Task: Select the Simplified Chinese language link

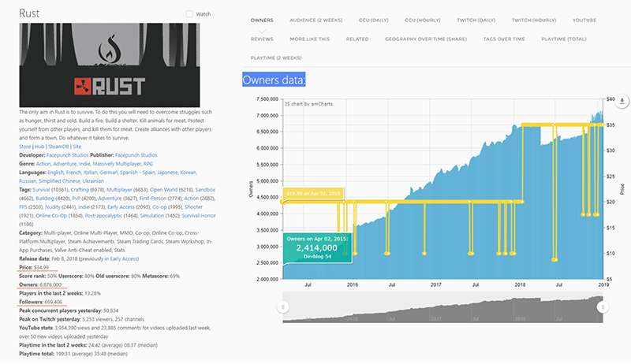Action: [x=60, y=181]
